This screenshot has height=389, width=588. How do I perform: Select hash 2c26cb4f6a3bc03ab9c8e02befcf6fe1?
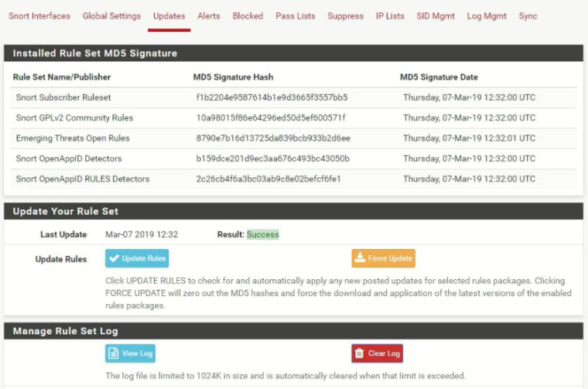[x=268, y=179]
